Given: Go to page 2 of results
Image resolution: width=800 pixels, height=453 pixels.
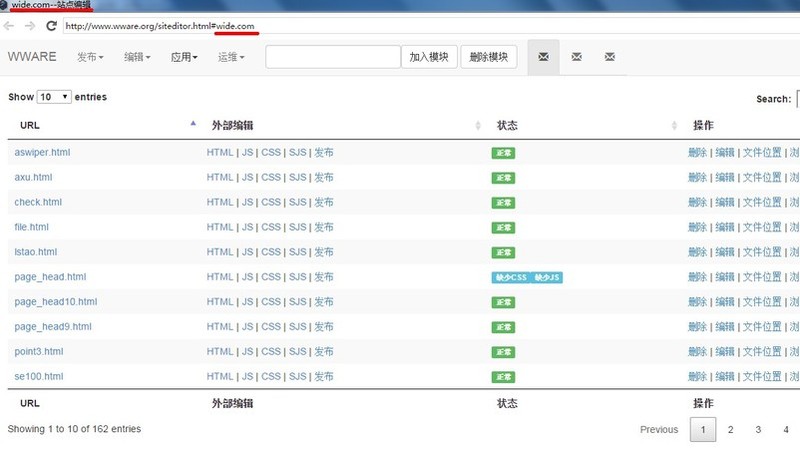Looking at the screenshot, I should (x=731, y=429).
